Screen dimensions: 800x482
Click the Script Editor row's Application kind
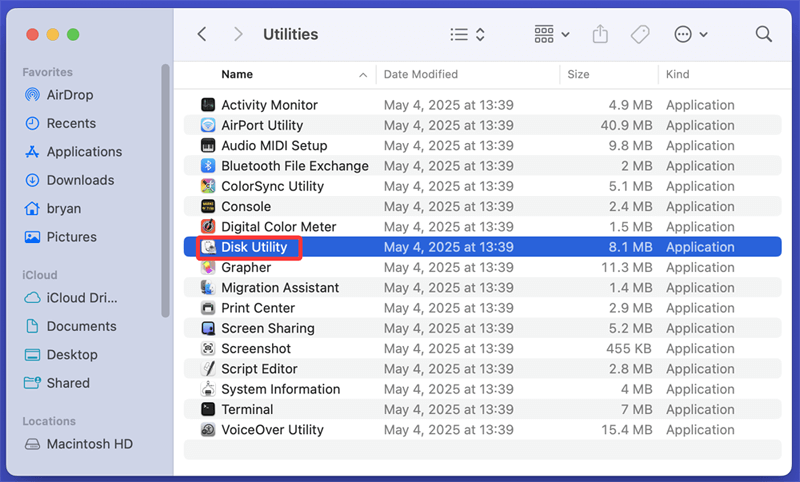(x=700, y=369)
